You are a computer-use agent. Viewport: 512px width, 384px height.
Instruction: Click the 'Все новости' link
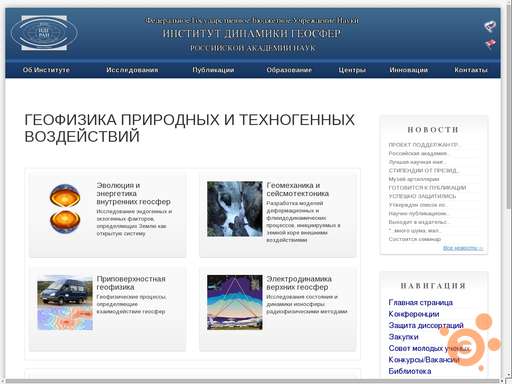pos(463,248)
